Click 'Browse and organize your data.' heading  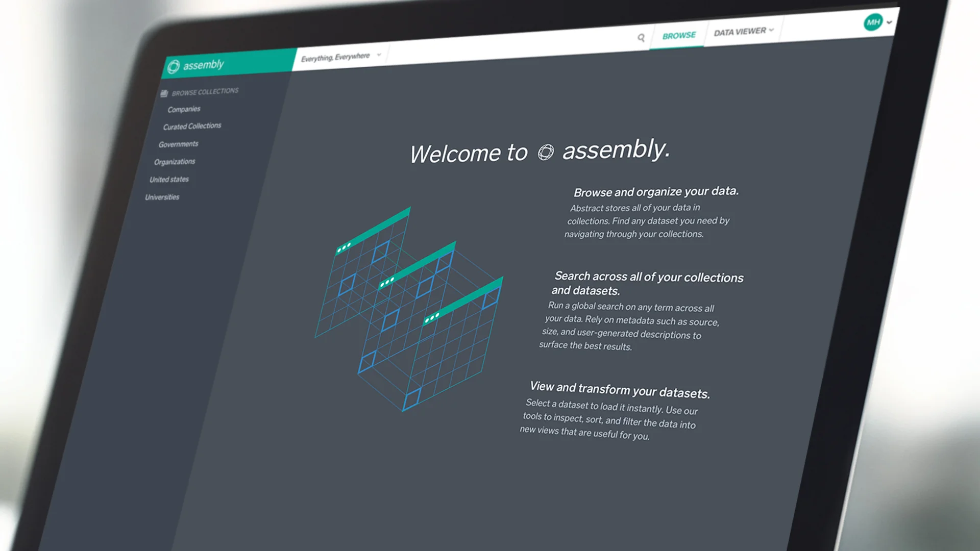[x=656, y=191]
